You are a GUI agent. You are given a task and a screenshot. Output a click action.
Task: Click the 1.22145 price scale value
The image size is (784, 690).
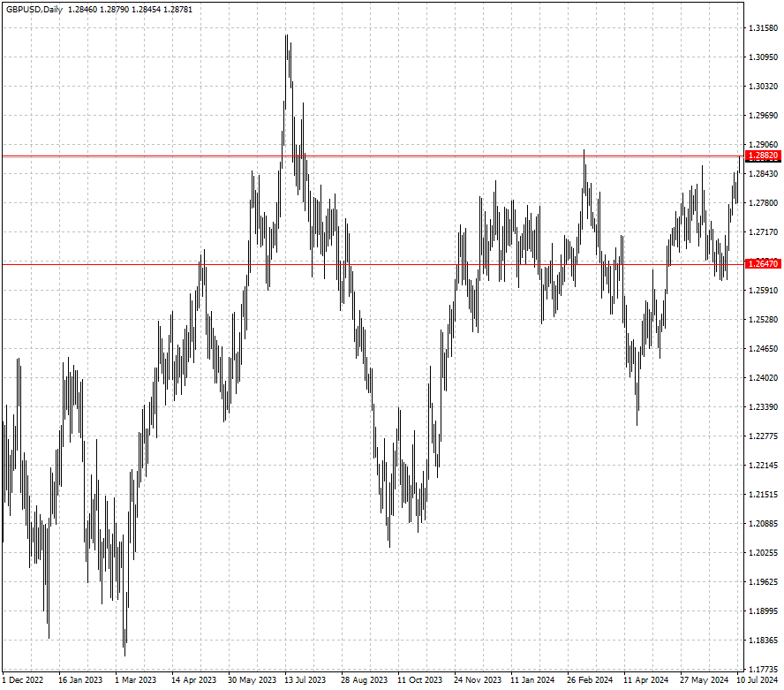click(763, 466)
